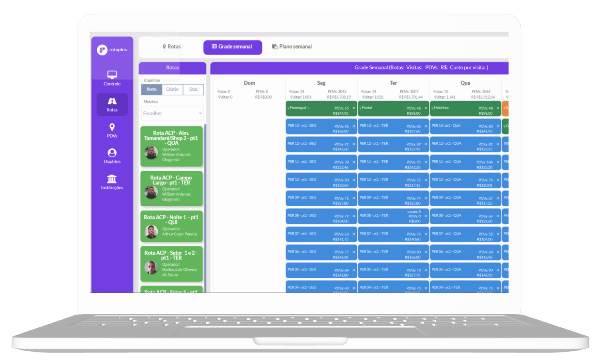
Task: Open the Plano semanal tab
Action: 292,47
